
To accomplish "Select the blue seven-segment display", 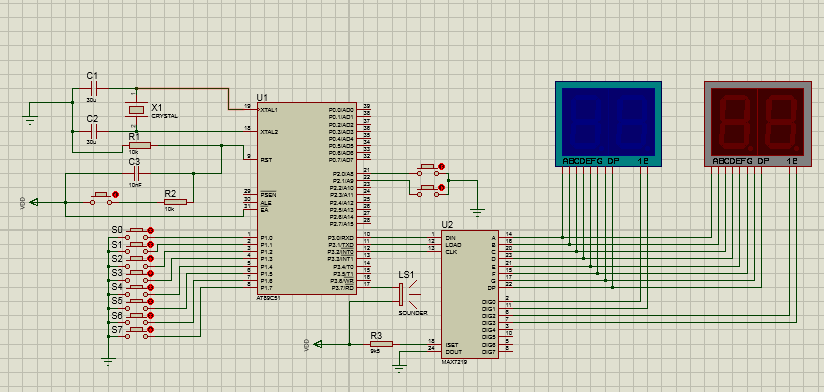I will tap(608, 124).
